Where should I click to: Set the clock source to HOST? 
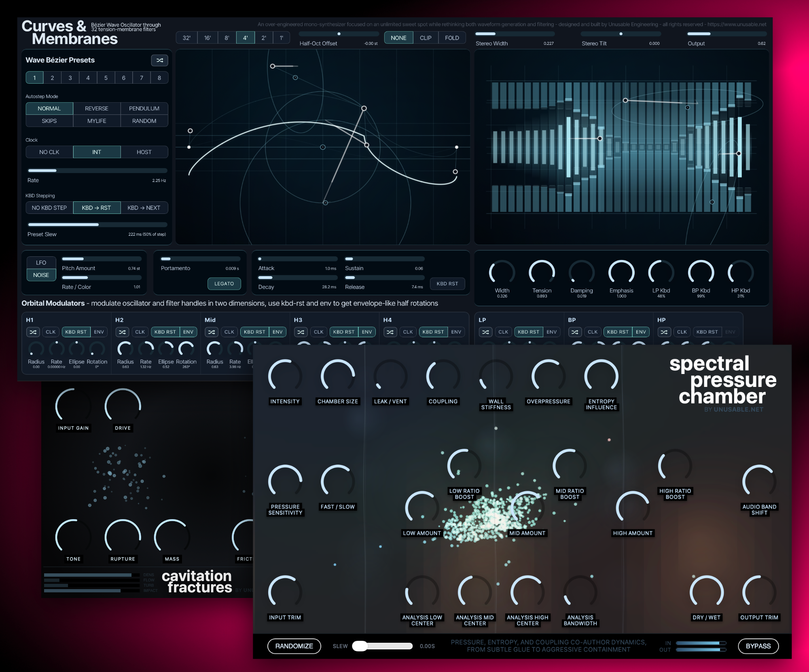144,152
